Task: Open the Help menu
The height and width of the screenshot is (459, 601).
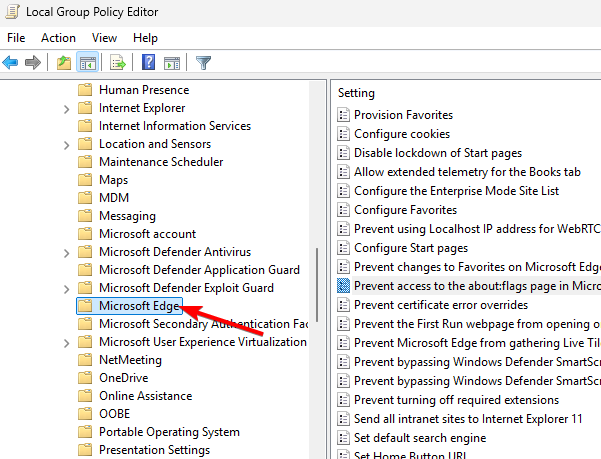Action: pos(145,38)
